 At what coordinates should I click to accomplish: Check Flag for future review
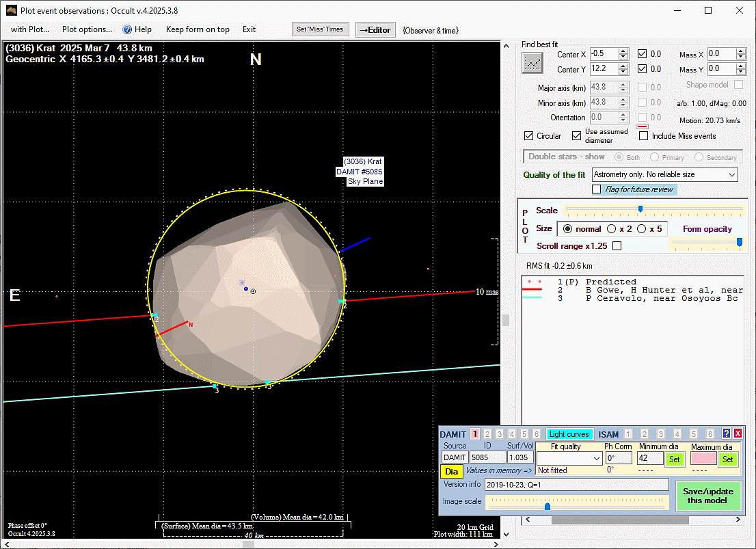click(x=597, y=189)
